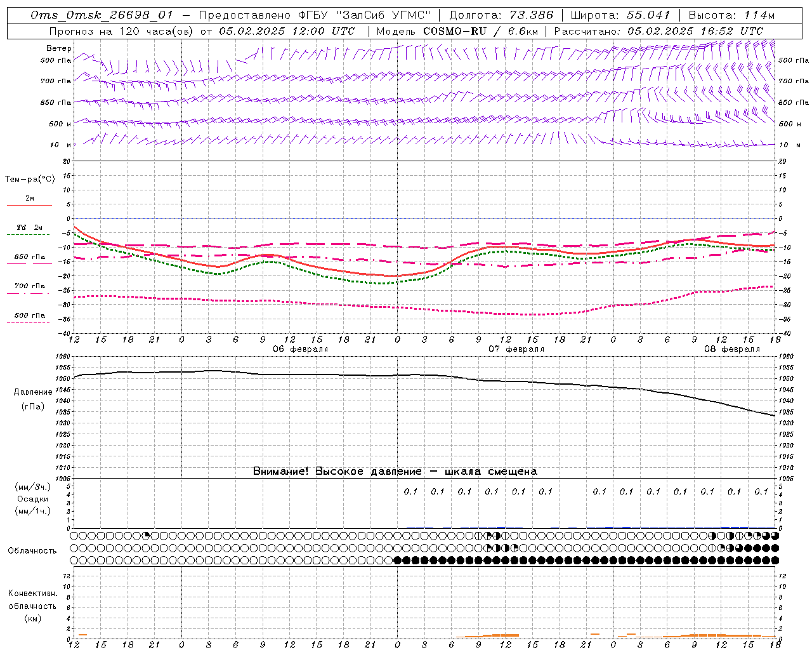
Task: Click the Долгота: 73.386 field
Action: [501, 15]
